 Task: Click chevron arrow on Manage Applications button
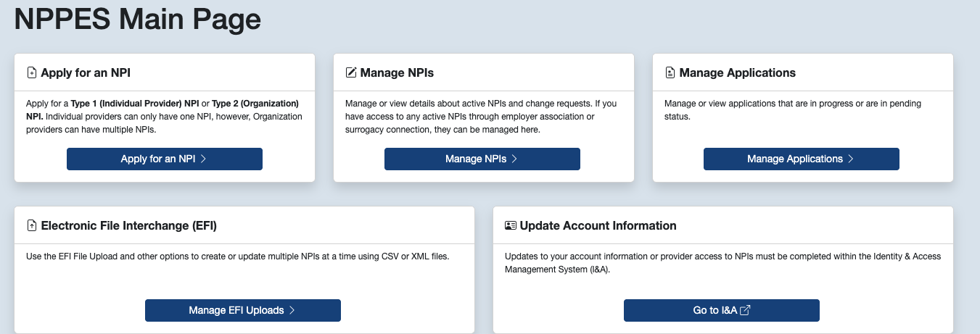(x=851, y=159)
